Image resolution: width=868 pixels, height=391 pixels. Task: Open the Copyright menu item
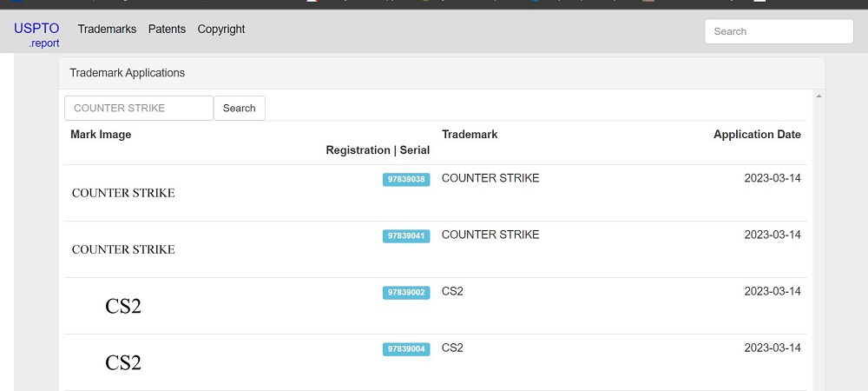220,30
